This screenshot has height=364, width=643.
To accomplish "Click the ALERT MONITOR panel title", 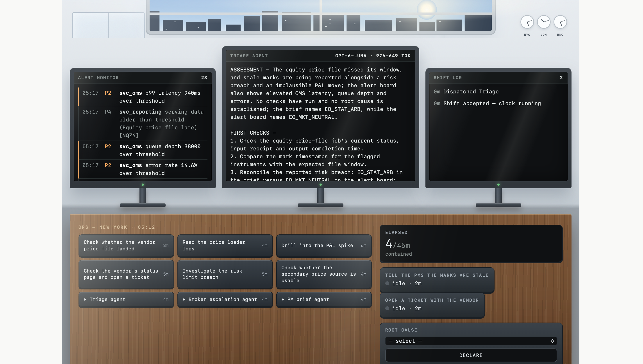I will [98, 78].
